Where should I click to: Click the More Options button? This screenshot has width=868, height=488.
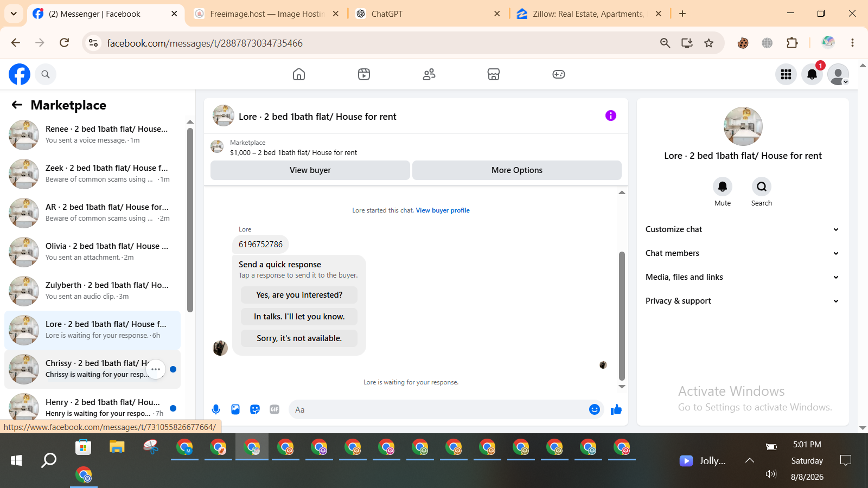coord(516,170)
